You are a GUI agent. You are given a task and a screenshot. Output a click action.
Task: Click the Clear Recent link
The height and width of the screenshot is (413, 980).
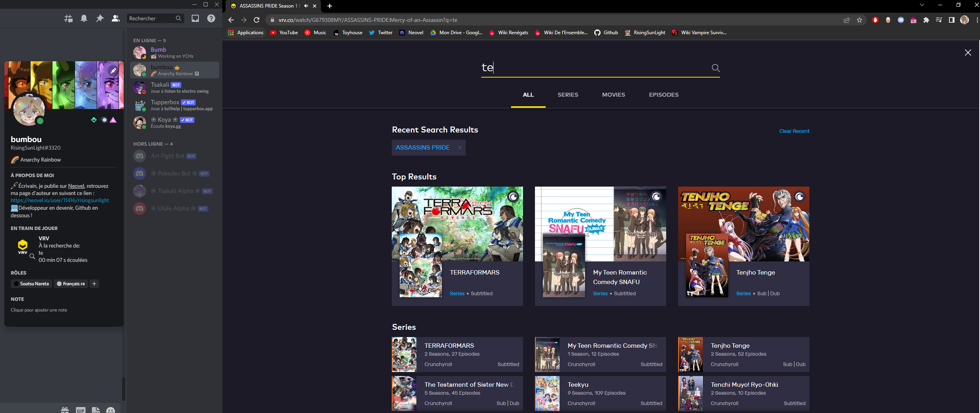794,131
